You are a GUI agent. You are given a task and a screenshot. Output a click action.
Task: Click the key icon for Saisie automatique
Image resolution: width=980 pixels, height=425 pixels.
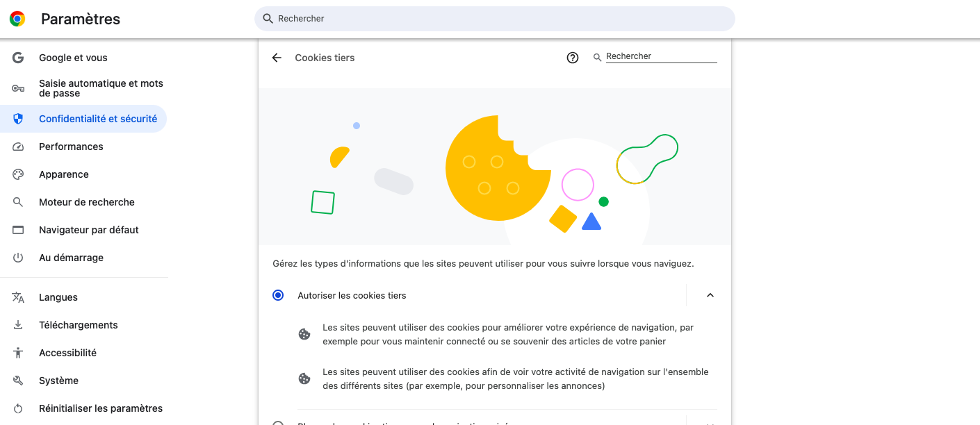[18, 88]
